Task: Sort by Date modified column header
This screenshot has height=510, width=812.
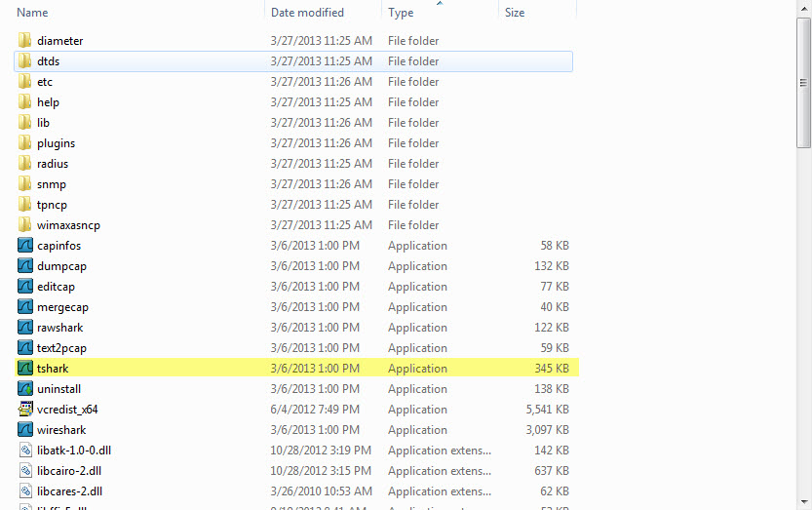Action: coord(322,13)
